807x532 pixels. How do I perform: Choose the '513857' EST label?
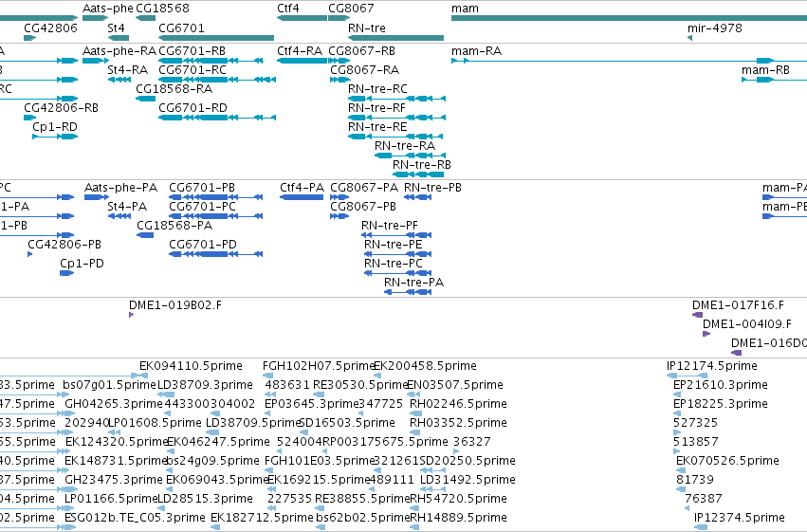tap(695, 442)
